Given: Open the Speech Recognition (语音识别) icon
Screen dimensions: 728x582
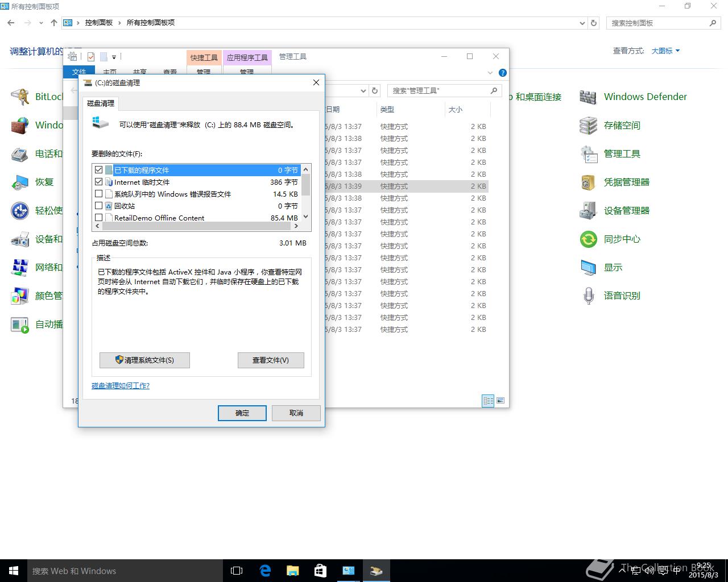Looking at the screenshot, I should [x=588, y=296].
